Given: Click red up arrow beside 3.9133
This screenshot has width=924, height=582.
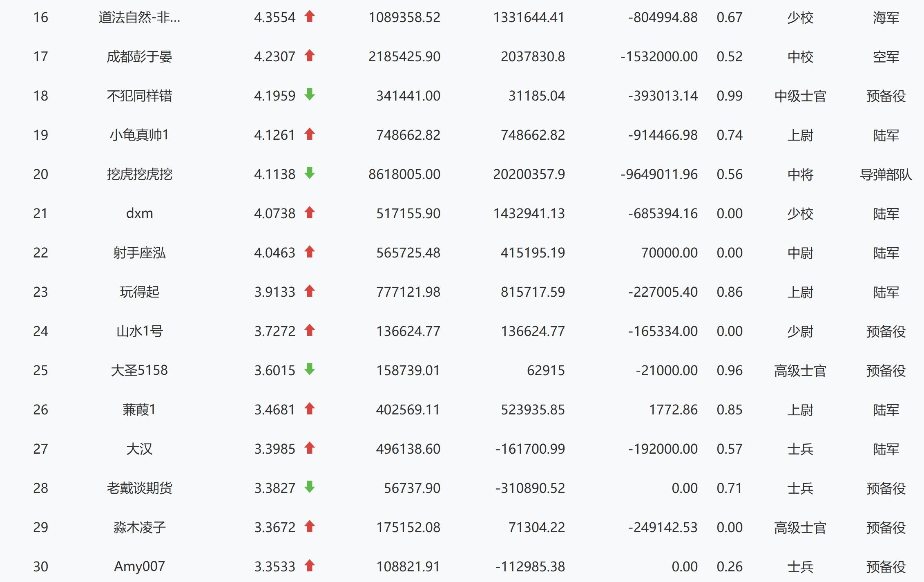Looking at the screenshot, I should tap(310, 291).
